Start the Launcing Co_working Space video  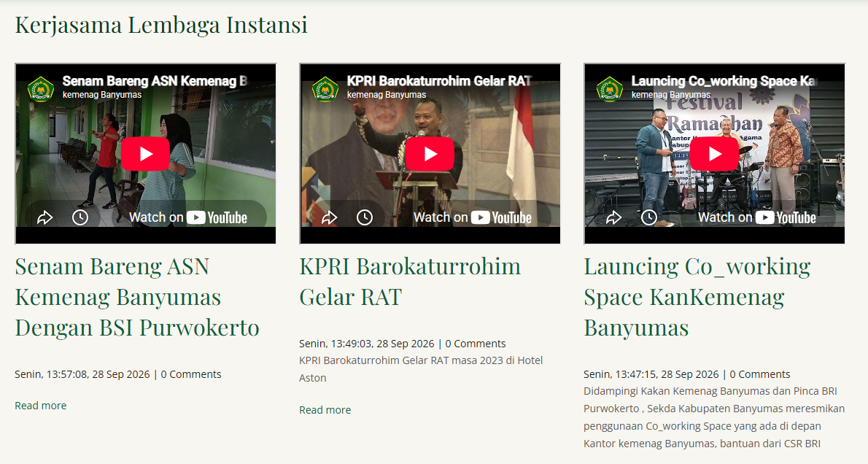pyautogui.click(x=715, y=154)
